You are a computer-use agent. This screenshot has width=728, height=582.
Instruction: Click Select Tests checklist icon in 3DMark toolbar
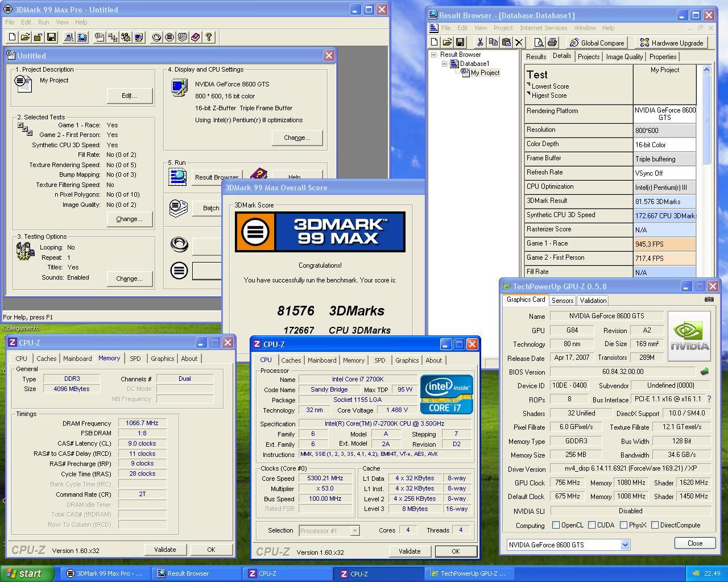[113, 37]
